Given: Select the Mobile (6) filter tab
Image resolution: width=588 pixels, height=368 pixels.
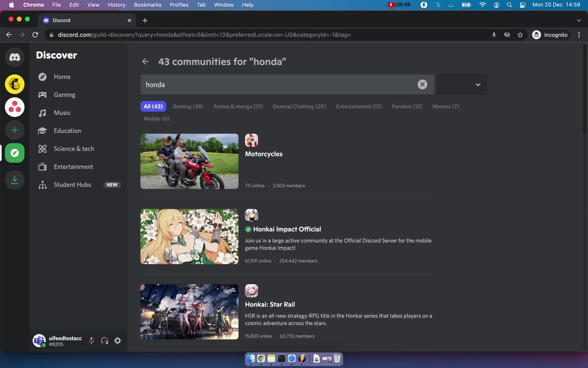Looking at the screenshot, I should pyautogui.click(x=156, y=119).
